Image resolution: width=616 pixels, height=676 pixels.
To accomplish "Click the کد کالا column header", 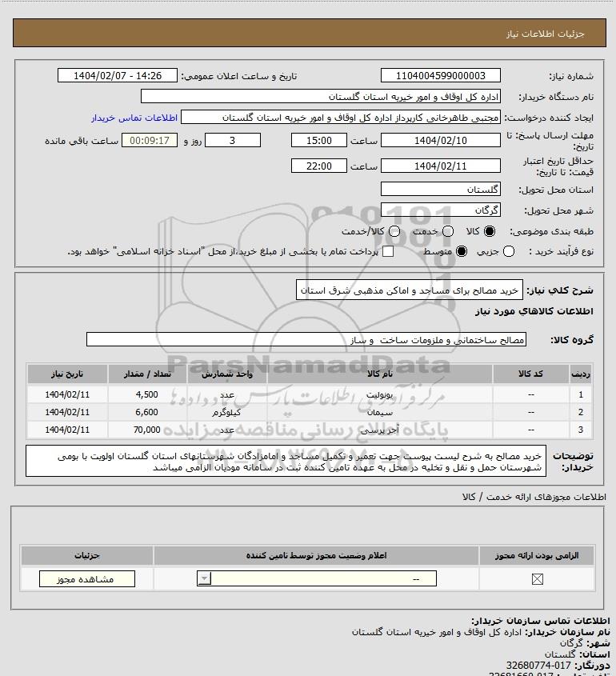I will coord(530,374).
